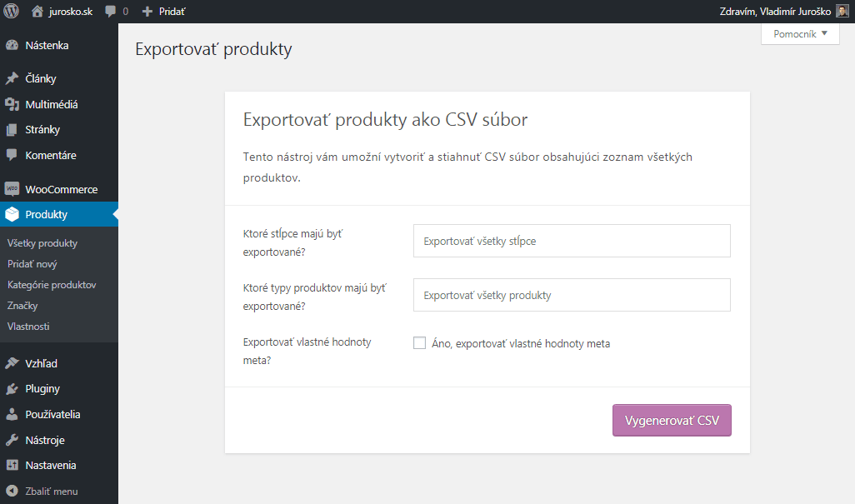Click the Pluginy plug icon
The height and width of the screenshot is (504, 855).
(12, 389)
